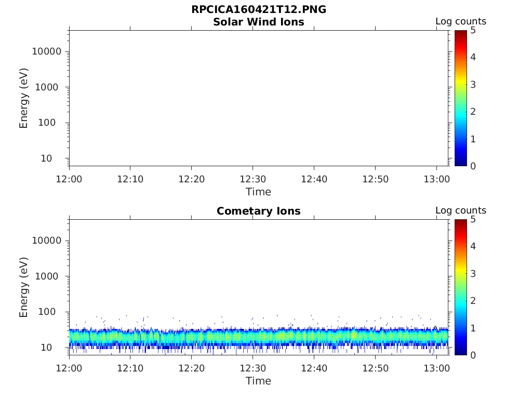Select the 10000 energy tick on Solar Wind plot
Image resolution: width=532 pixels, height=399 pixels.
click(x=46, y=51)
